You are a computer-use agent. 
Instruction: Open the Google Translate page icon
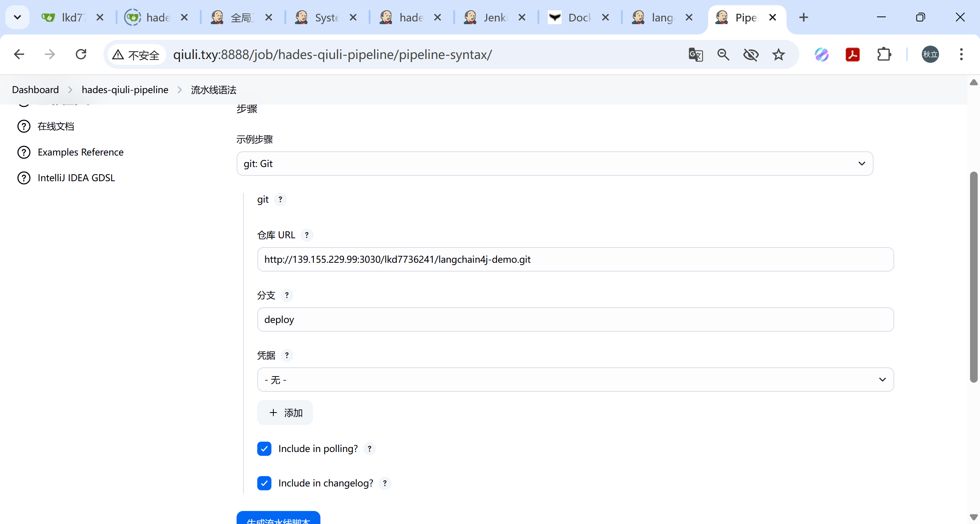pos(695,55)
